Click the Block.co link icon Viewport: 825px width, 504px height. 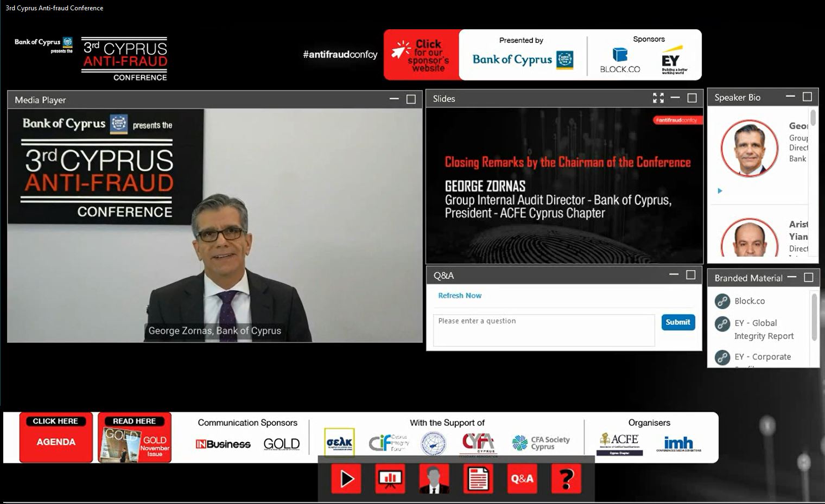[722, 301]
